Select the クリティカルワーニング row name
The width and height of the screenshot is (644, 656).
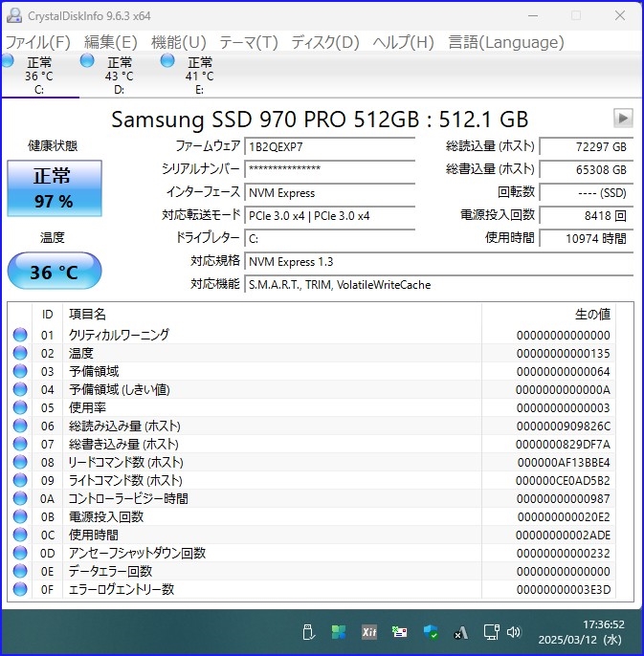(119, 335)
